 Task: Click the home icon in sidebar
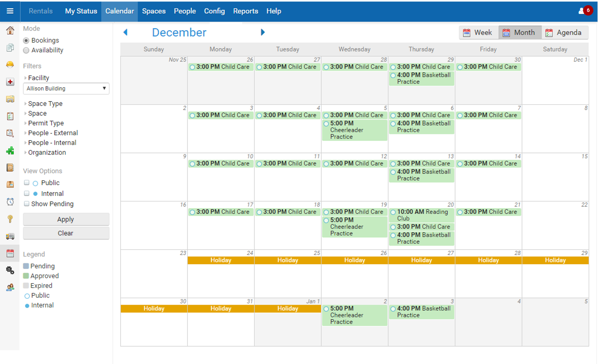pos(10,30)
